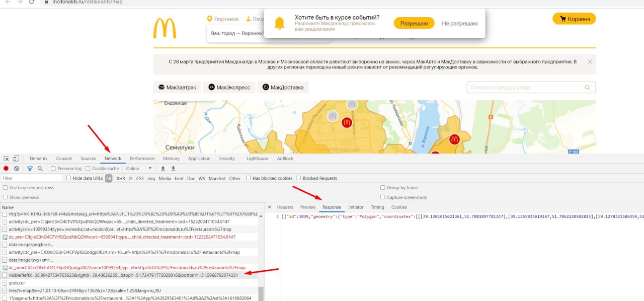644x301 pixels.
Task: Filter restaurants by МакЗавтрак
Action: (176, 87)
